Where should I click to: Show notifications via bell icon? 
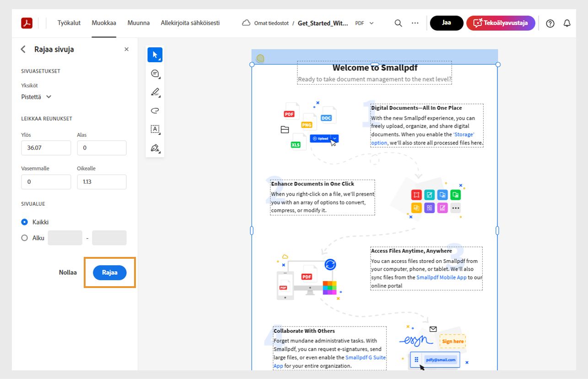pyautogui.click(x=567, y=23)
